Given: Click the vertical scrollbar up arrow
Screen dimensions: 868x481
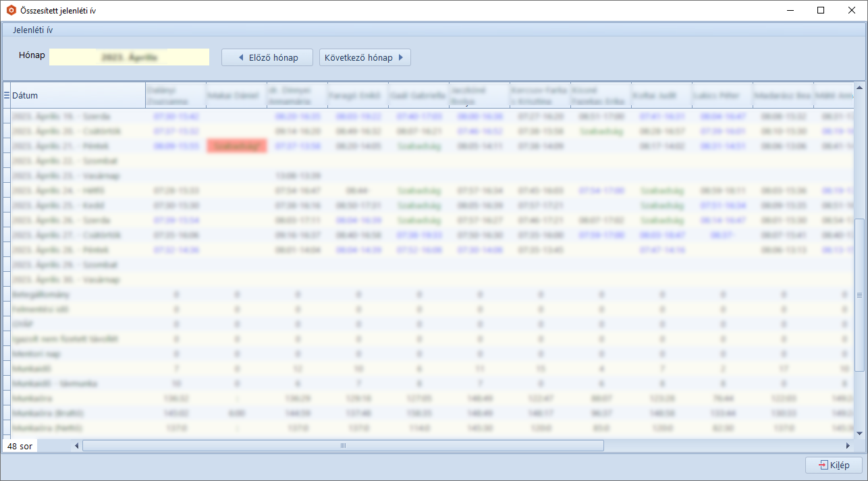Looking at the screenshot, I should [859, 88].
